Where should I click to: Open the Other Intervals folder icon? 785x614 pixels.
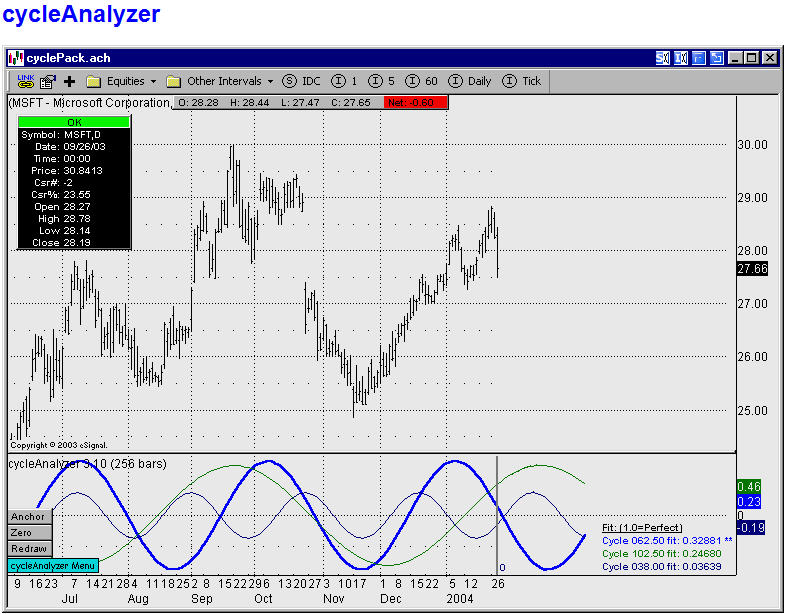174,82
